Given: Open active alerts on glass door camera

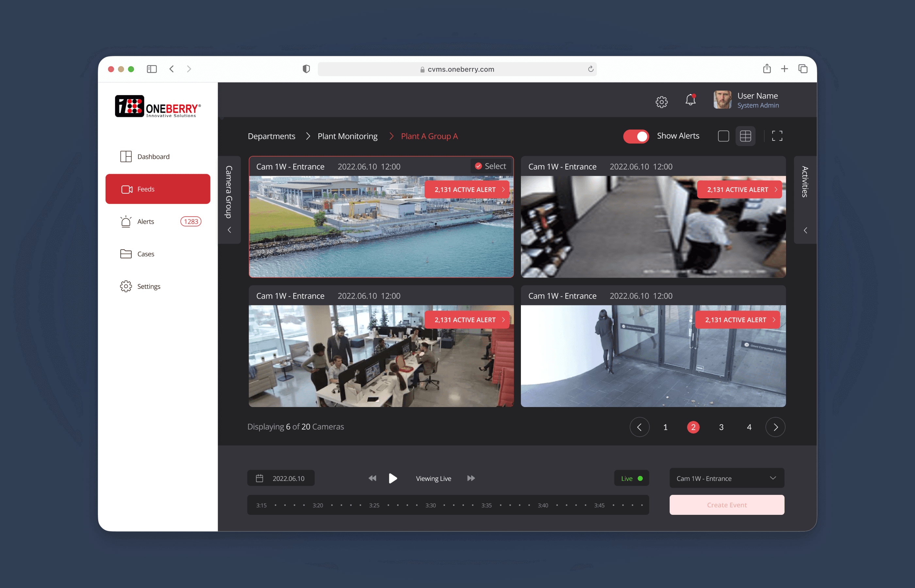Looking at the screenshot, I should [x=737, y=319].
